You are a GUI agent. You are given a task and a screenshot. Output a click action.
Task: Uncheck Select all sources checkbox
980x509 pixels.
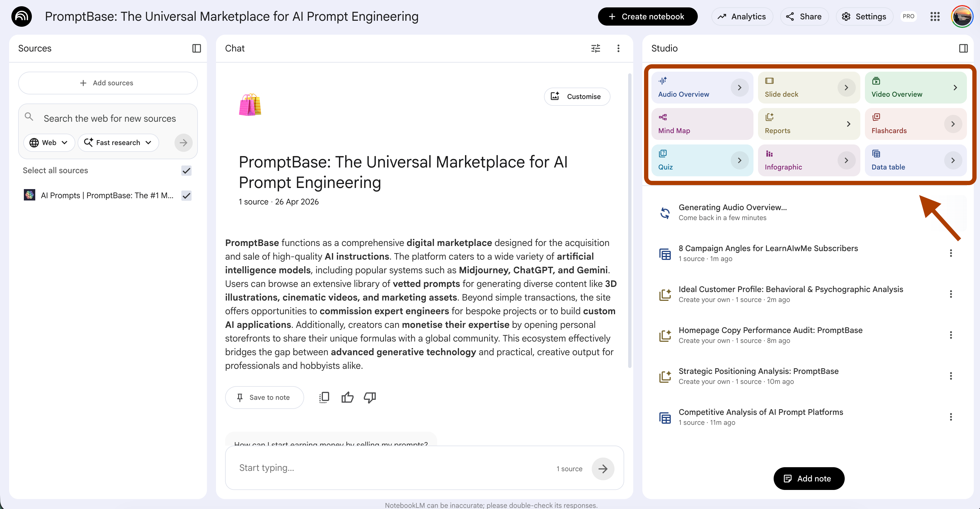(186, 171)
